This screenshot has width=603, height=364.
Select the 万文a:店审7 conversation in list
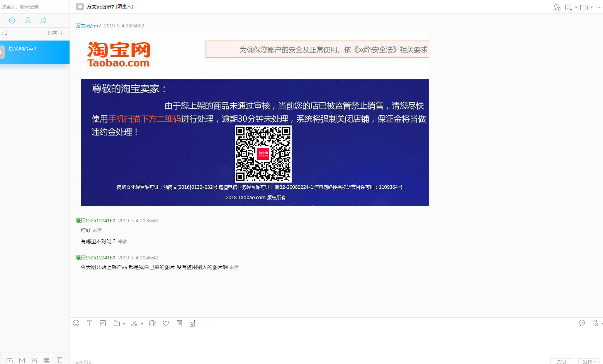[35, 52]
